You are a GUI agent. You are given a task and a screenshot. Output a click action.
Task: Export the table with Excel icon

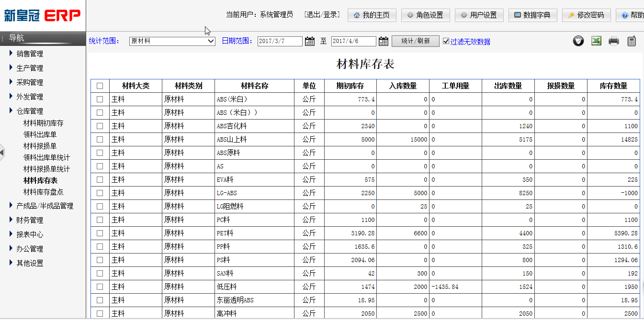tap(596, 41)
